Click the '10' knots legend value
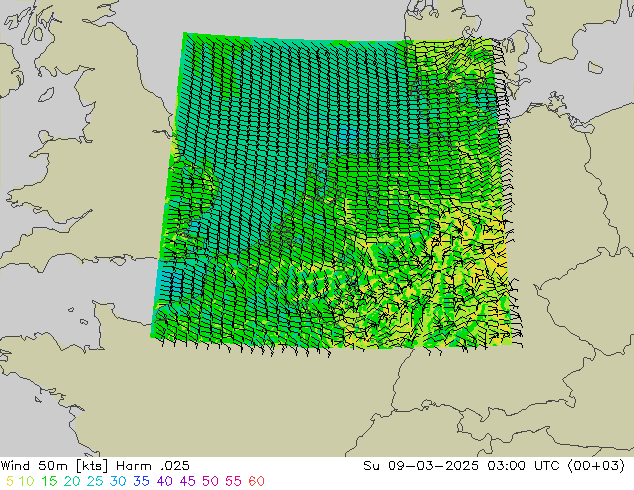Image resolution: width=634 pixels, height=490 pixels. coord(26,481)
